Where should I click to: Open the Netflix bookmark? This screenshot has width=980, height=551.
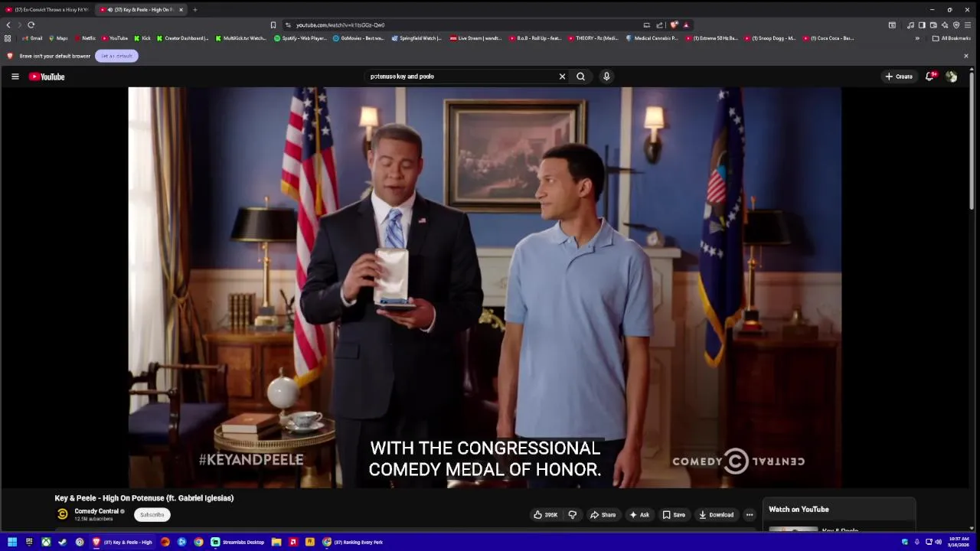[85, 38]
